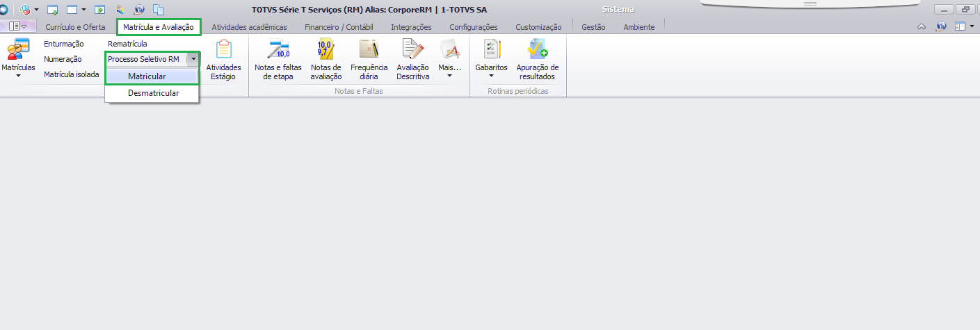Viewport: 980px width, 330px height.
Task: Click Matrícula isolada button
Action: (72, 74)
